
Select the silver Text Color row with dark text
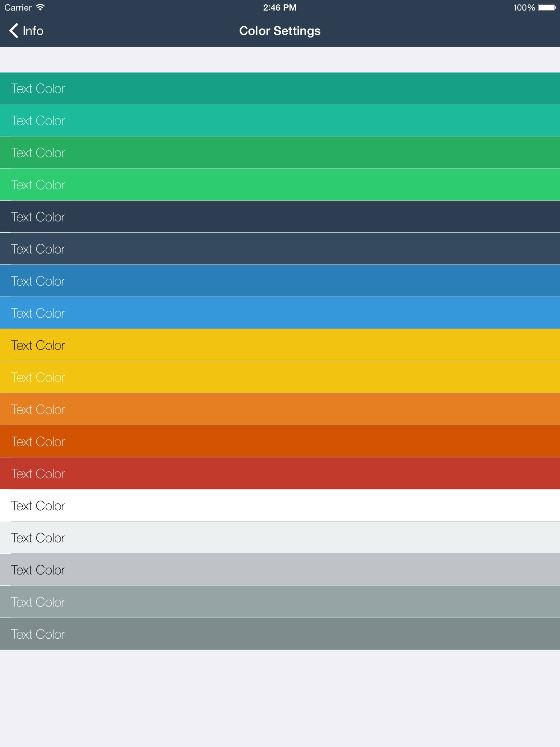[280, 570]
